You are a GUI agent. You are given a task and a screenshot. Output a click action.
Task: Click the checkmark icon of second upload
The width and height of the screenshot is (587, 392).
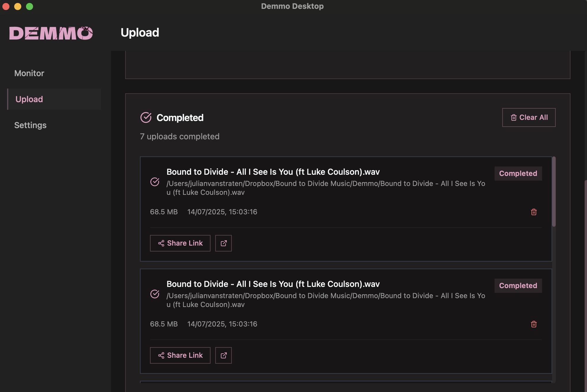(x=155, y=294)
